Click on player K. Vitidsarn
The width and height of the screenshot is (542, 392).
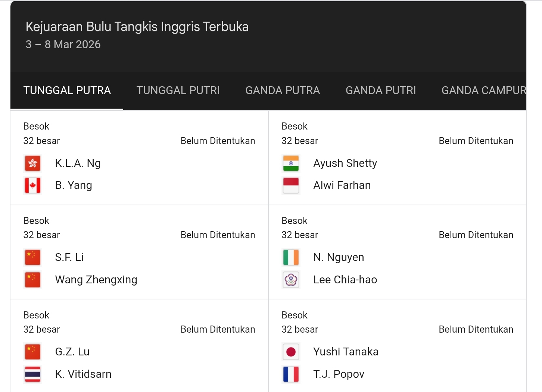coord(83,374)
